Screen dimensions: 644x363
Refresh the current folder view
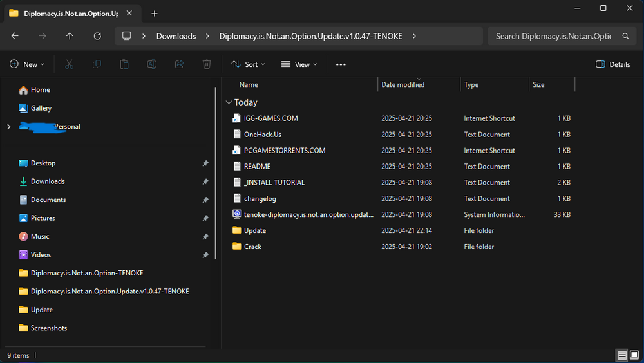pyautogui.click(x=97, y=36)
